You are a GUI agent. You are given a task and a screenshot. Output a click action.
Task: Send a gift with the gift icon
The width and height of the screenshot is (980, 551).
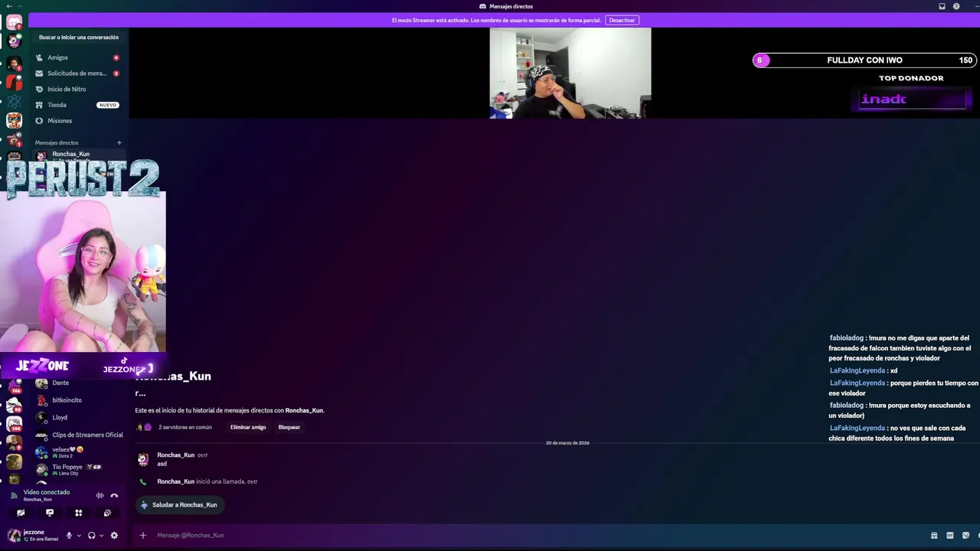click(934, 536)
